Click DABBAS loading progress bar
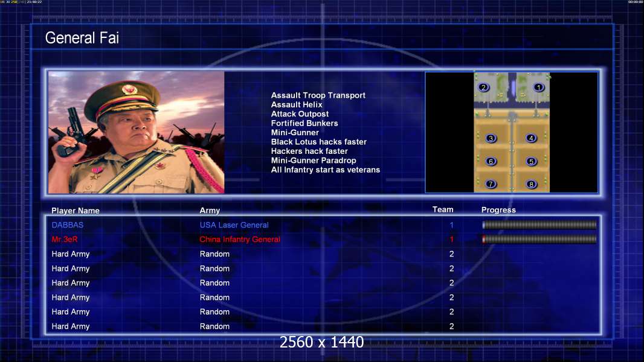The image size is (644, 362). (539, 224)
